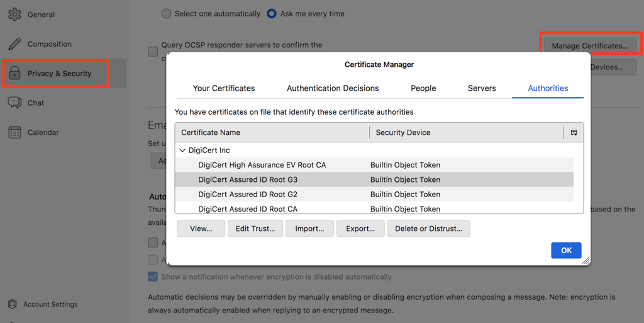644x323 pixels.
Task: Open Account Settings link
Action: click(x=50, y=304)
